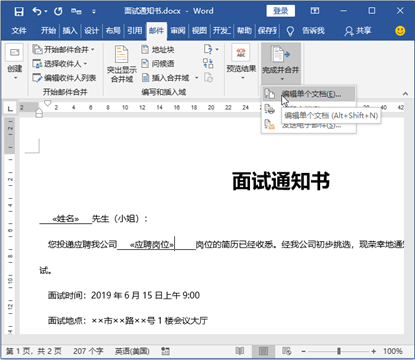This screenshot has height=360, width=415.
Task: Select the Print Layout view icon
Action: pos(263,351)
